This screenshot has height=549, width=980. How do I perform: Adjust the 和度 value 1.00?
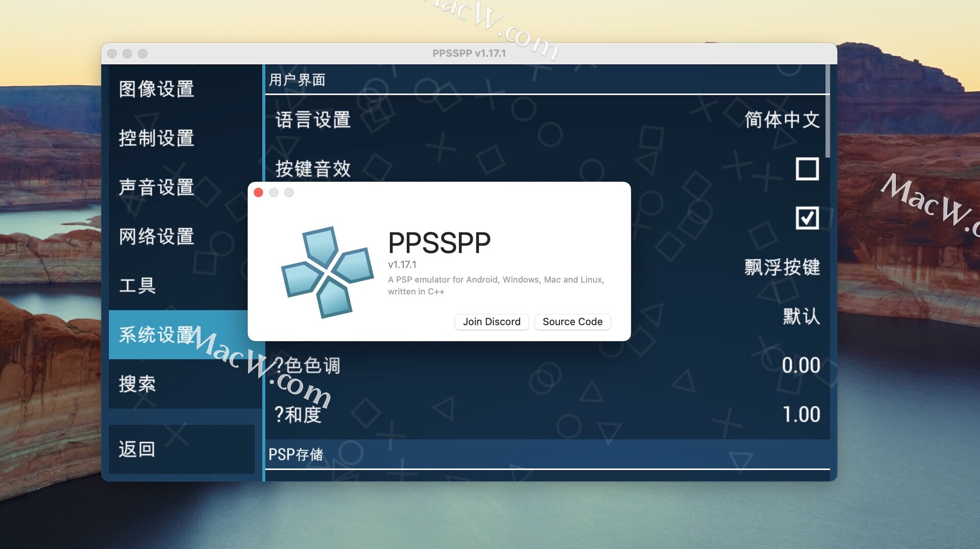[x=547, y=414]
